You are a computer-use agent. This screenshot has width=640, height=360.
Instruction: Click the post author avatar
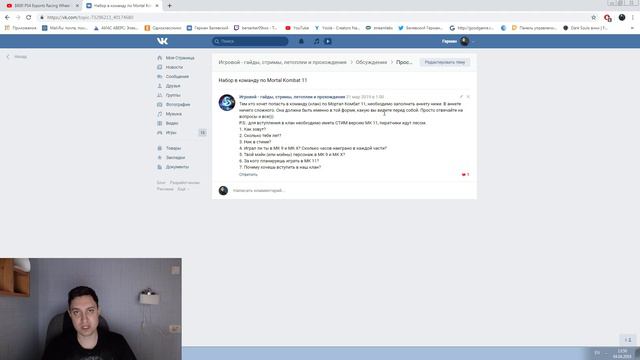[x=227, y=102]
